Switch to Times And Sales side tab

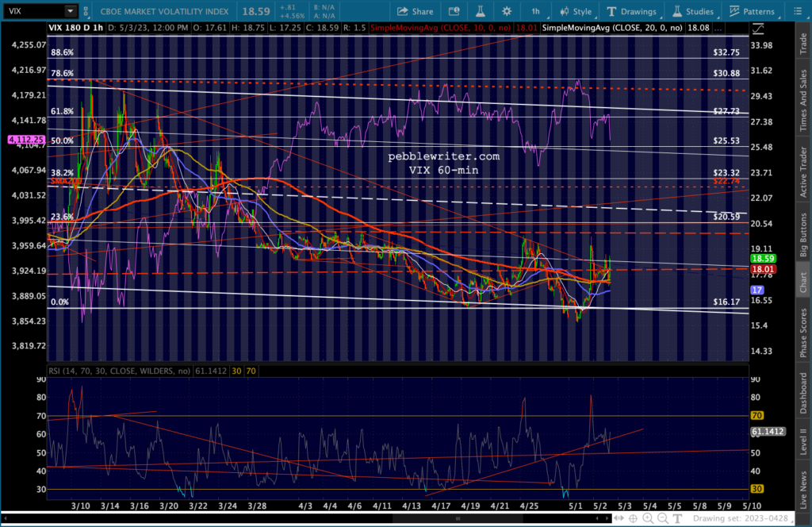[802, 100]
